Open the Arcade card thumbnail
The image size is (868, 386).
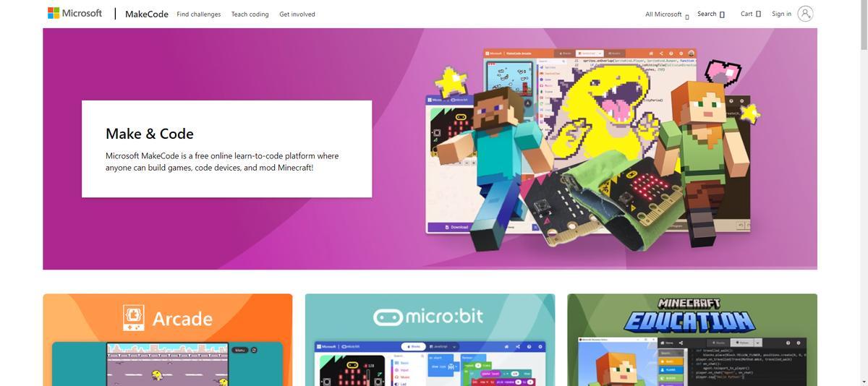click(x=168, y=364)
